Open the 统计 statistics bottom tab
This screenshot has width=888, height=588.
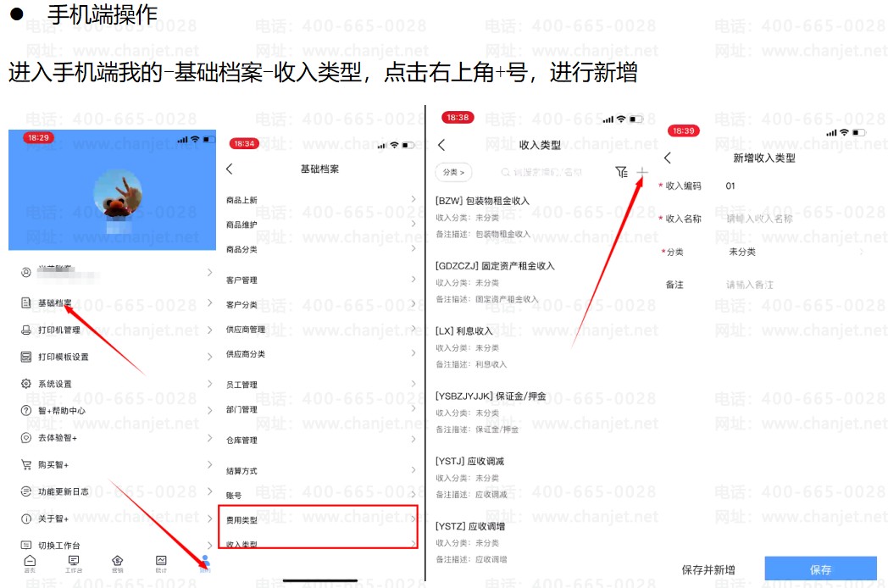pos(161,563)
